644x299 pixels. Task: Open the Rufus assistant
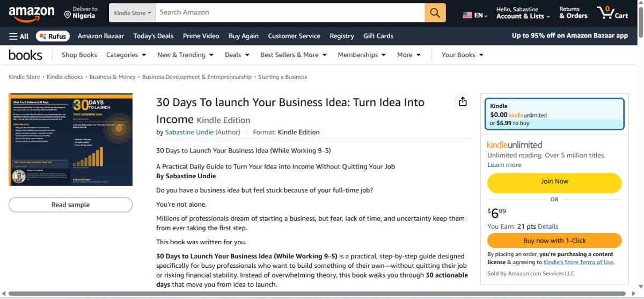(x=53, y=36)
